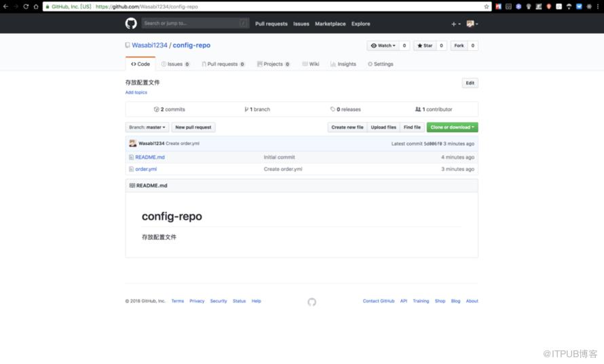Expand the Watch dropdown
The image size is (604, 364).
(383, 45)
